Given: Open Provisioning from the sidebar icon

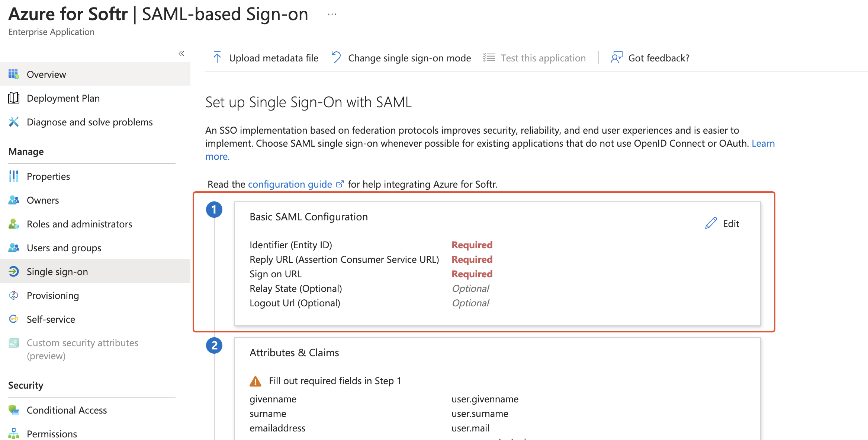Looking at the screenshot, I should click(x=13, y=295).
